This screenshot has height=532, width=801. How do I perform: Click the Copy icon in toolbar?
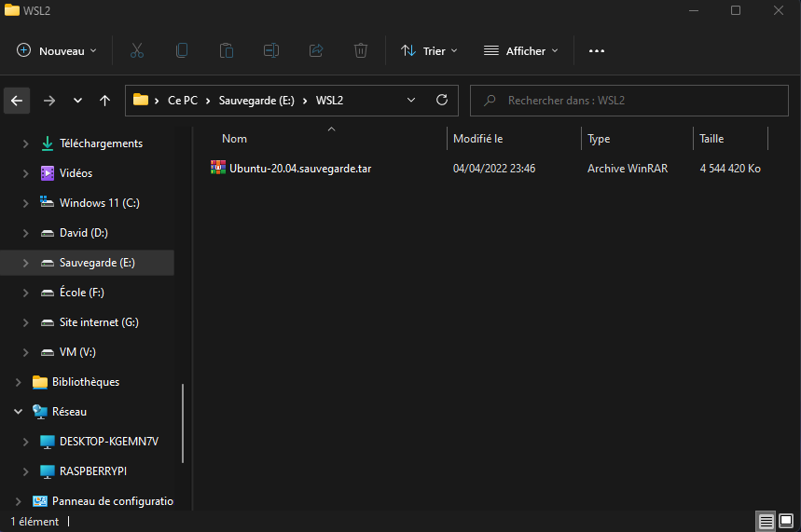181,50
